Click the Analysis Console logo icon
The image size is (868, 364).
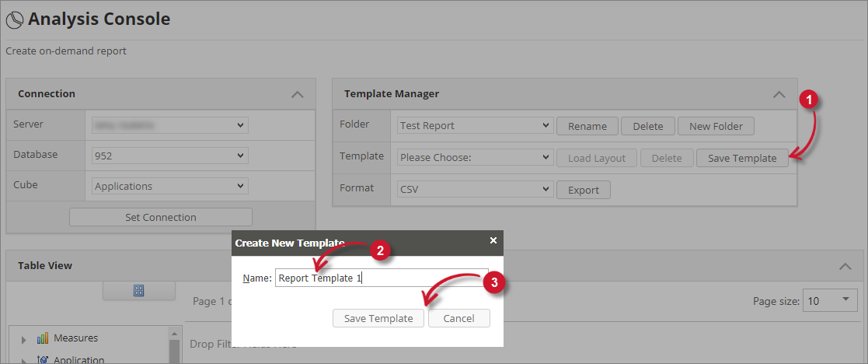pos(14,19)
